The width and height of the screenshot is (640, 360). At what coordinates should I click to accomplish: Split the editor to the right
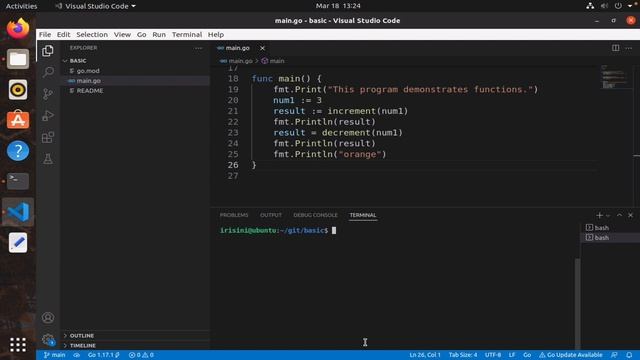(x=616, y=48)
